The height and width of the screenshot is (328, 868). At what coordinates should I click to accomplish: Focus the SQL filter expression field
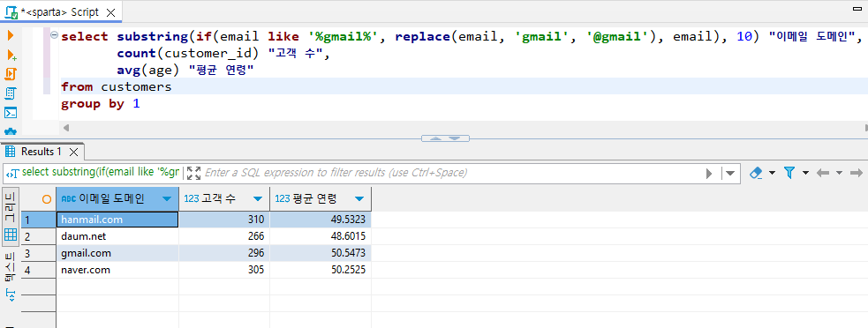tap(454, 173)
